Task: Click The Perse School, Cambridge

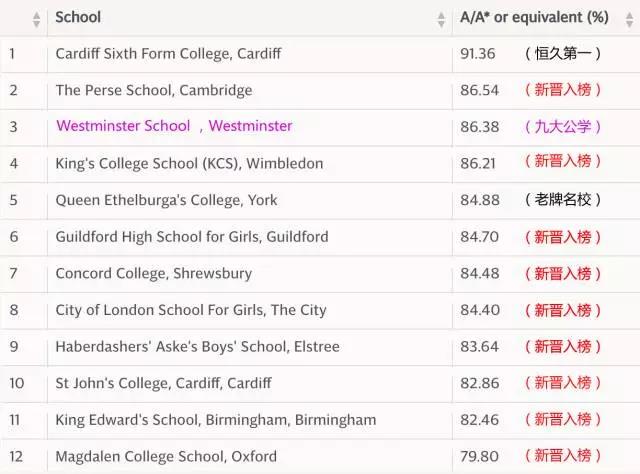Action: pos(154,90)
